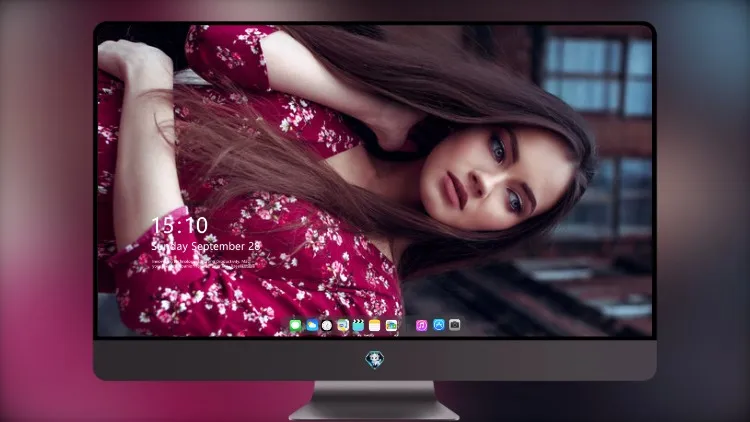Viewport: 750px width, 422px height.
Task: Click the 15:10 clock widget
Action: pos(179,225)
